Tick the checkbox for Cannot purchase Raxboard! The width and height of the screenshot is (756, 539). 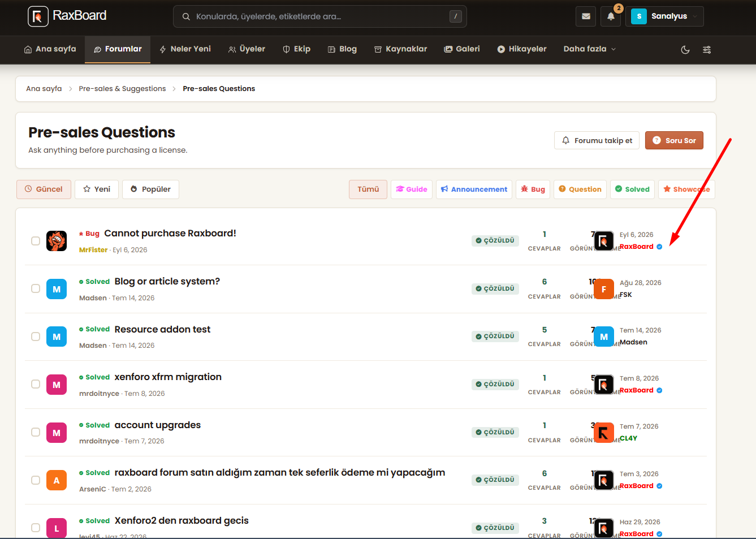[36, 241]
